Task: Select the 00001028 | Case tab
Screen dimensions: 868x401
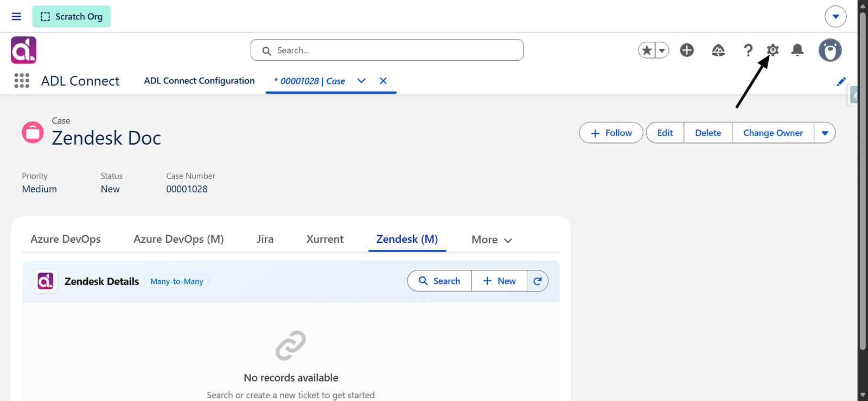Action: [x=310, y=81]
